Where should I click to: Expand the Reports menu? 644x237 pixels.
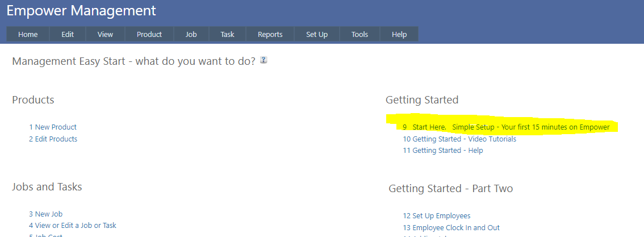point(270,34)
